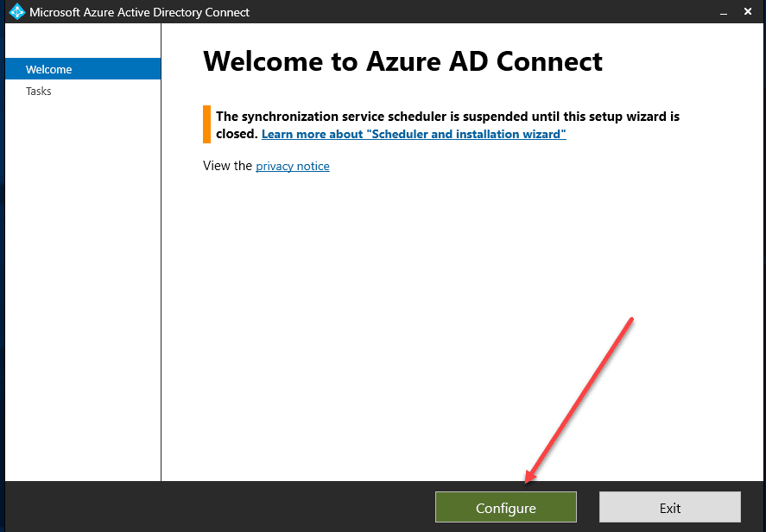766x532 pixels.
Task: Minimize the Azure AD Connect window
Action: [724, 12]
